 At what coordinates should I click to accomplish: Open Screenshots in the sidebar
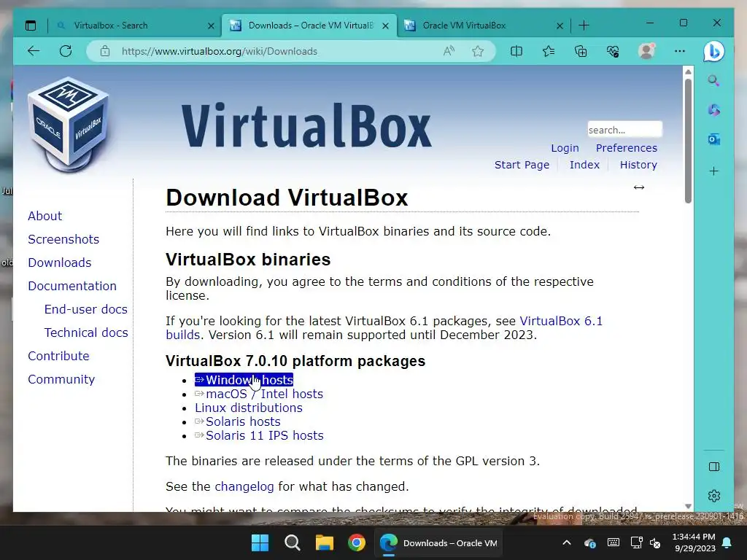coord(63,239)
